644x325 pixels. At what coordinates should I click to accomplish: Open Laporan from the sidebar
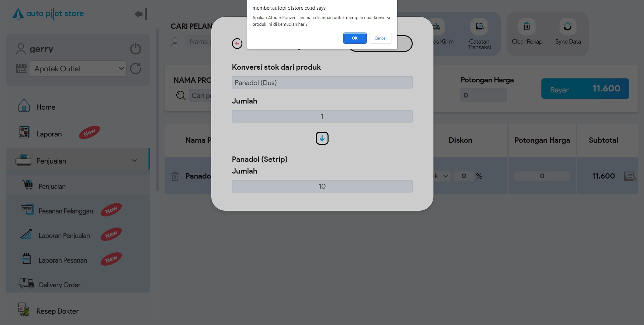tap(49, 134)
